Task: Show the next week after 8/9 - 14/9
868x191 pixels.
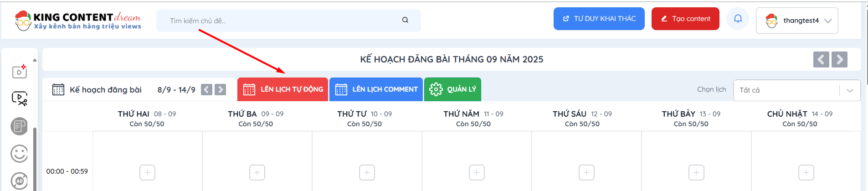Action: (x=221, y=89)
